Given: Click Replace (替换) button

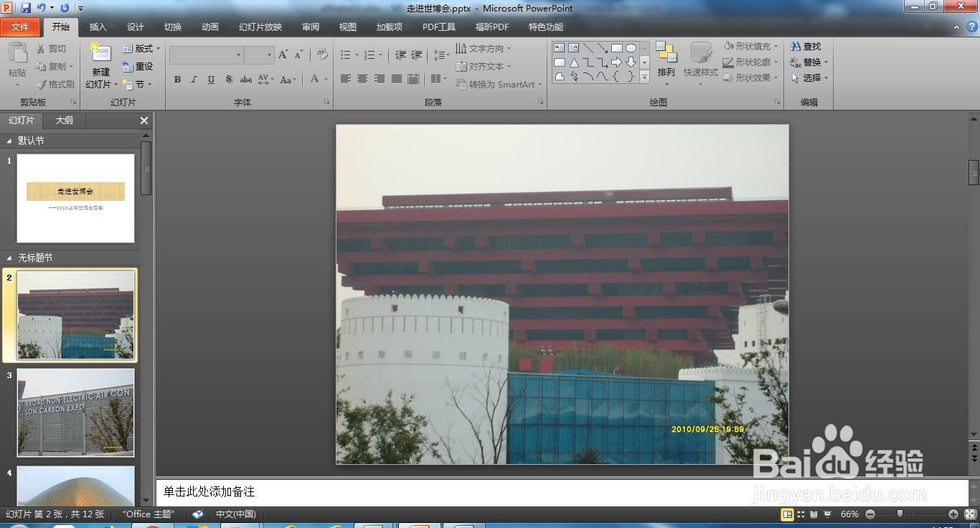Looking at the screenshot, I should (x=809, y=62).
